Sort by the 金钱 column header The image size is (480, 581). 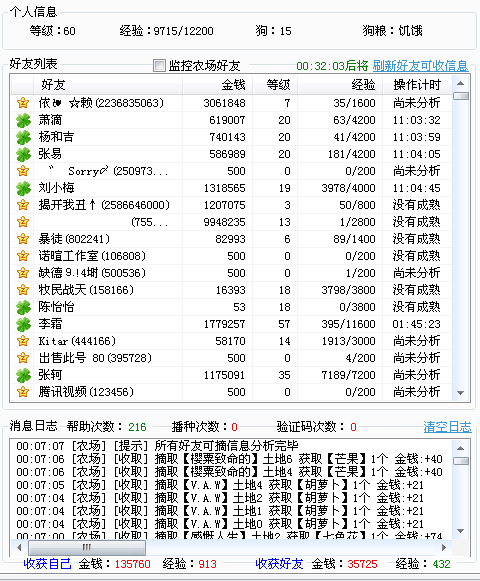(x=218, y=85)
